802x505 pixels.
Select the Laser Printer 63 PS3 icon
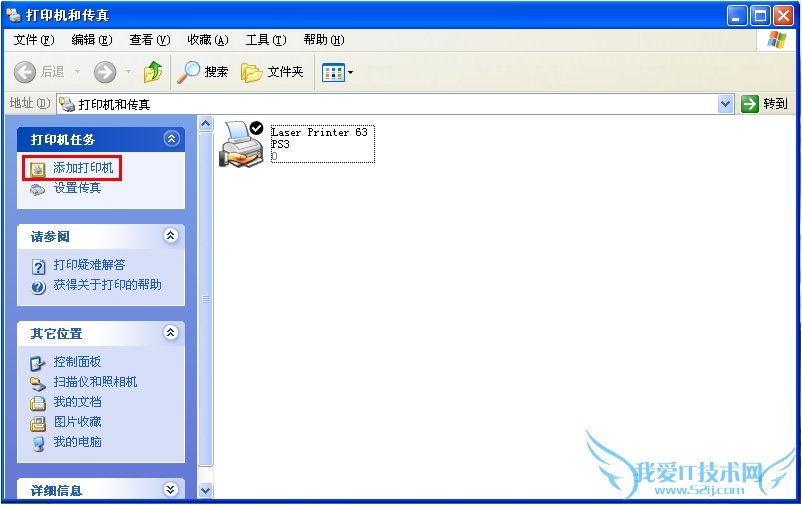coord(241,144)
